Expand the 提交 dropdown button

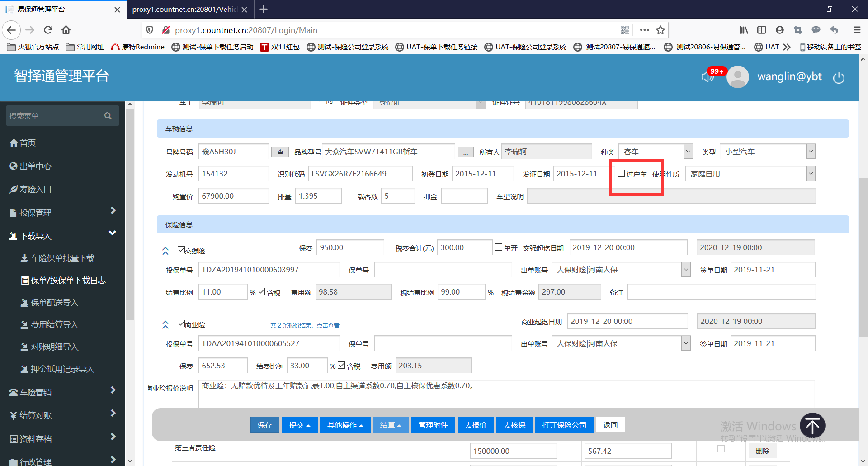pos(300,425)
